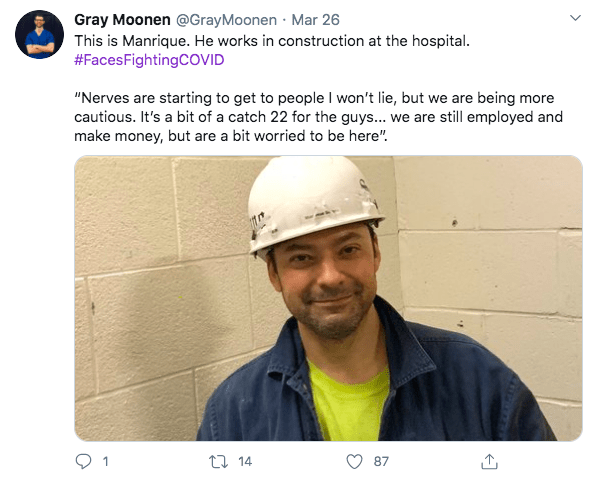View the reply count of 1
Viewport: 598px width, 481px height.
[106, 462]
